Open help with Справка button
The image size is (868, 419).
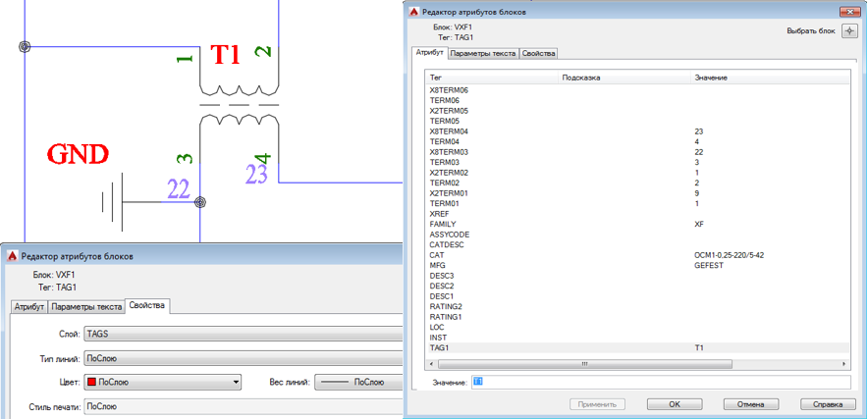828,404
